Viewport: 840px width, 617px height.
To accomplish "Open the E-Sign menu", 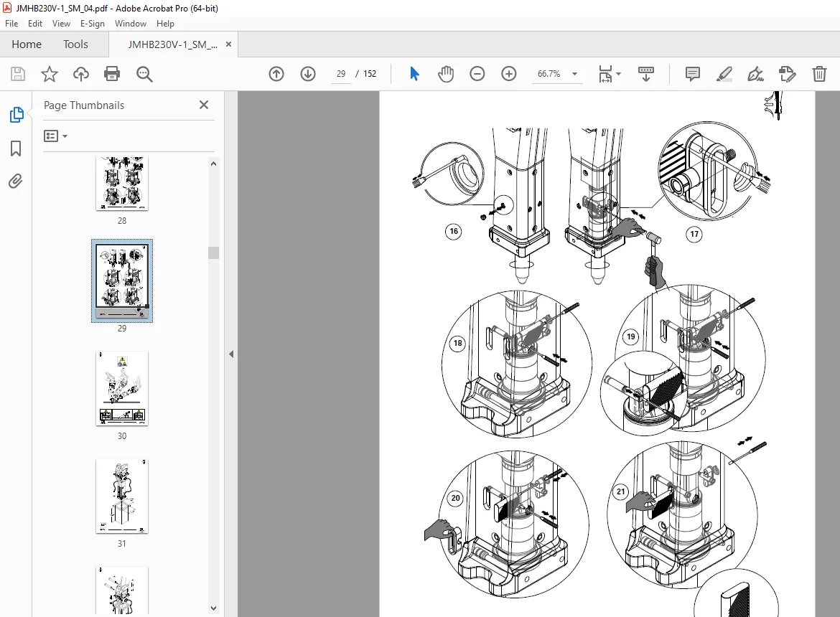I will pos(92,24).
